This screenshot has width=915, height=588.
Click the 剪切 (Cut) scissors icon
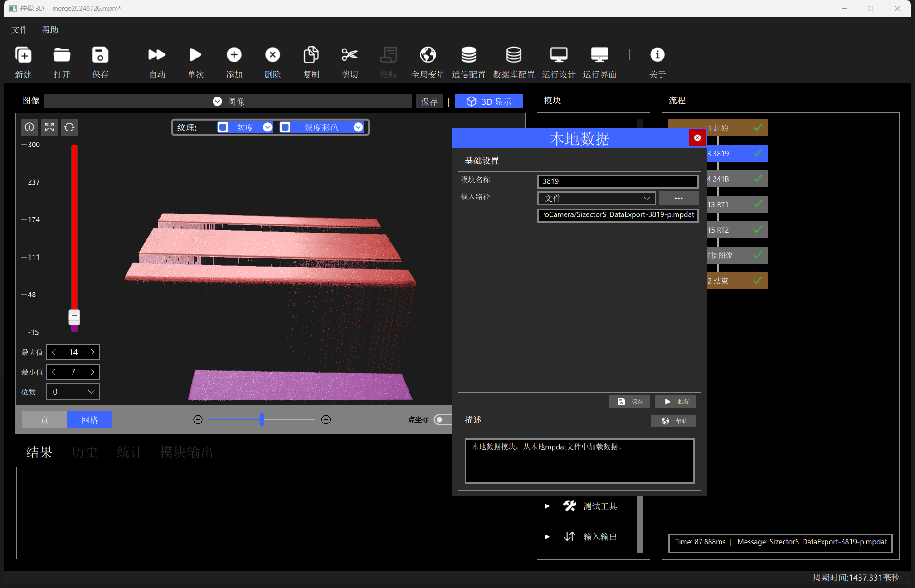350,55
